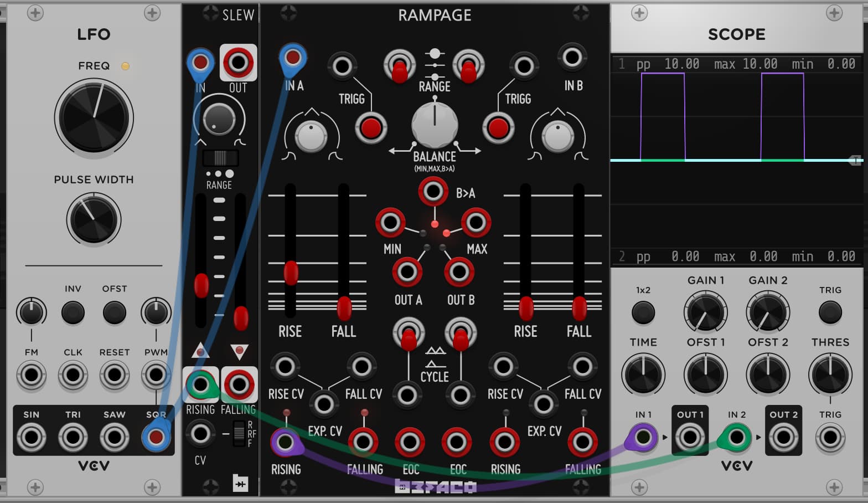Click the LFO PWM attenuator knob
The width and height of the screenshot is (868, 503).
[x=156, y=313]
